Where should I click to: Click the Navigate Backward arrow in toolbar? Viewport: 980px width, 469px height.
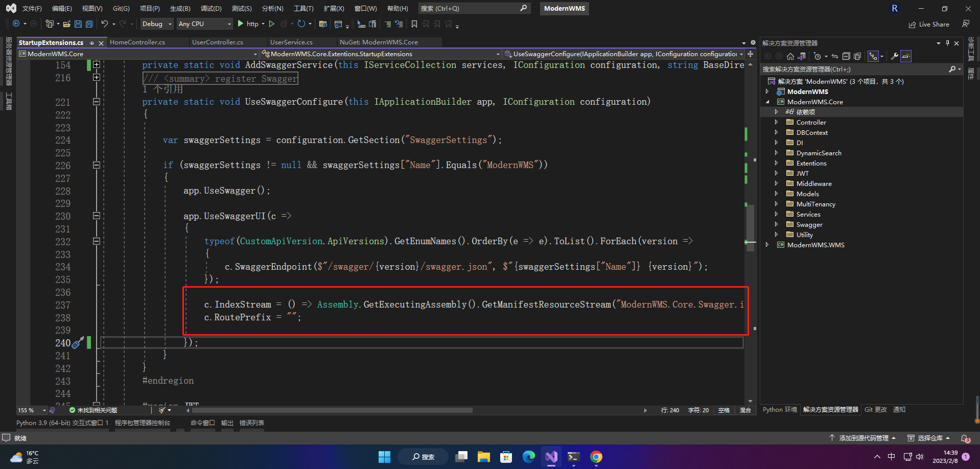tap(16, 24)
